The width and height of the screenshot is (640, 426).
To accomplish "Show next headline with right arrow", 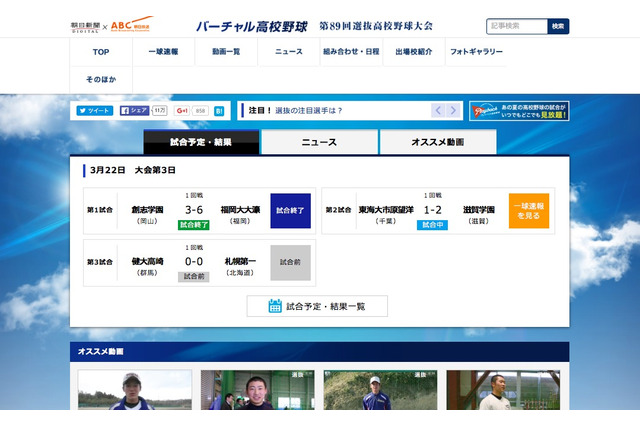I will (x=453, y=110).
